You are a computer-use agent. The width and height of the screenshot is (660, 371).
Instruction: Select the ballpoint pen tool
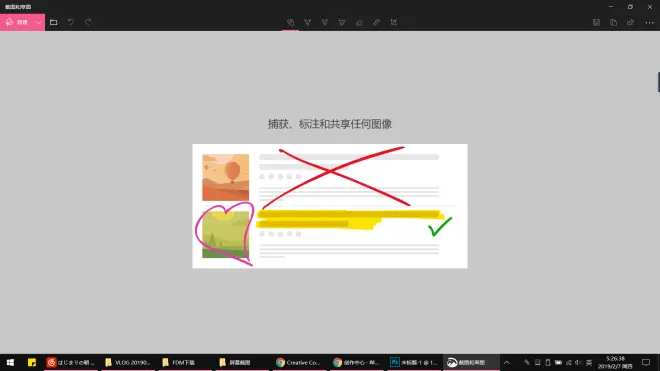pos(308,22)
